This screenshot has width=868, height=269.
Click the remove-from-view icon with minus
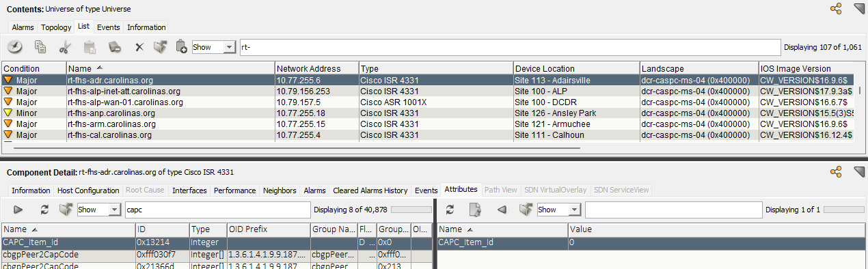point(115,47)
